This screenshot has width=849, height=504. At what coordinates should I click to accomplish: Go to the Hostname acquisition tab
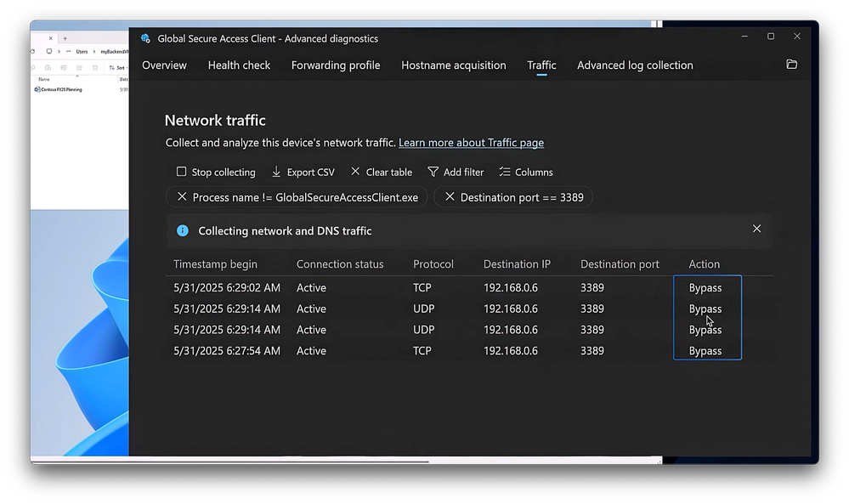point(453,65)
